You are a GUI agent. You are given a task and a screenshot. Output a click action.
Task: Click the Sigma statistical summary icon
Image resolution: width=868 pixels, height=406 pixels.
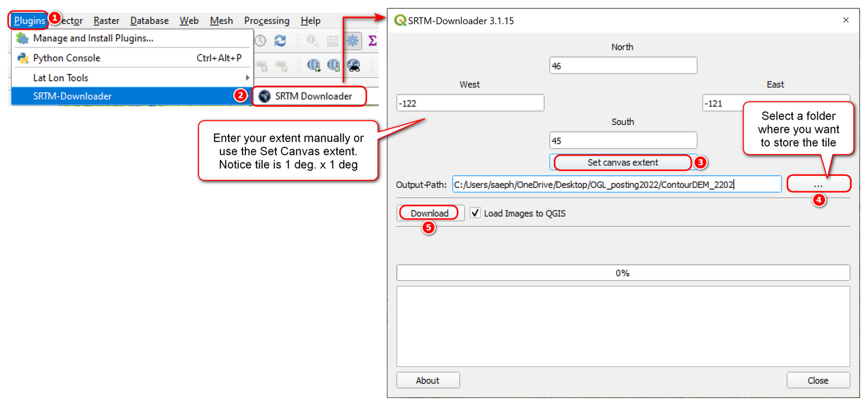point(372,40)
